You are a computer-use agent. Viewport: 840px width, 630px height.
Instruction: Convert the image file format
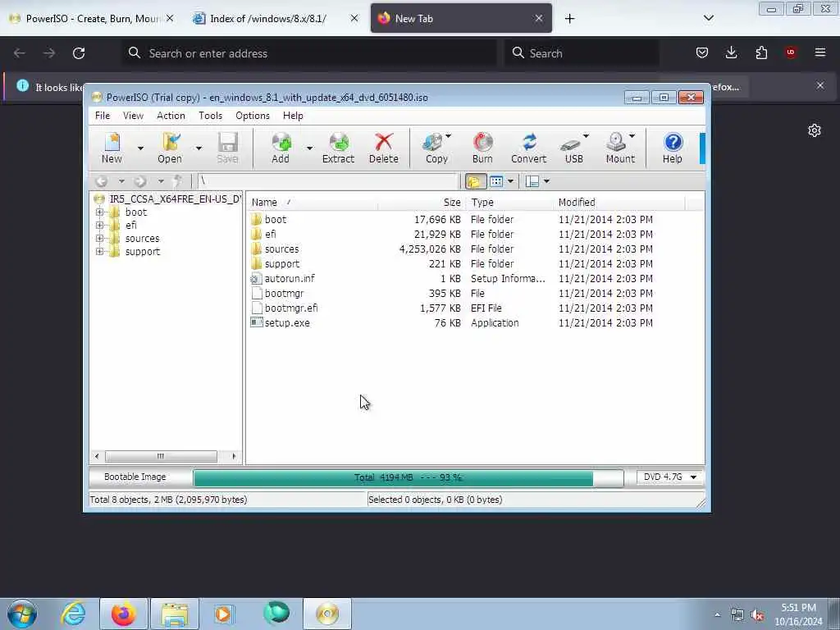click(x=529, y=148)
